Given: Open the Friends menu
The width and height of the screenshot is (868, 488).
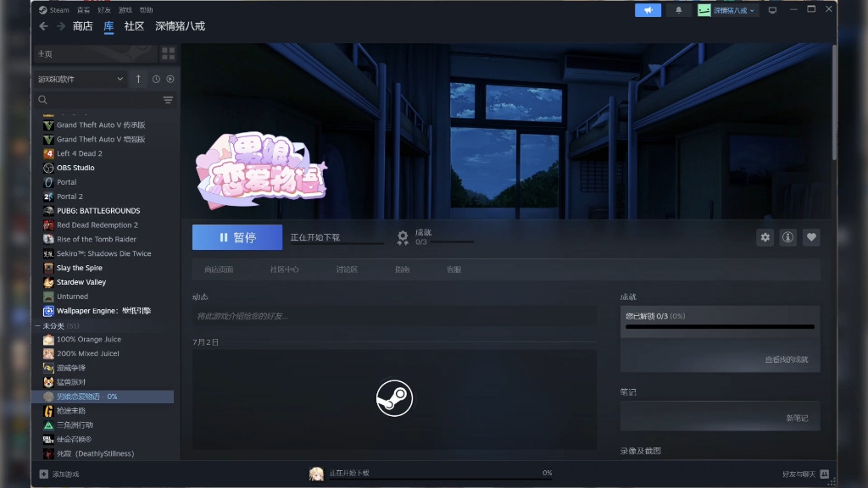Looking at the screenshot, I should pos(104,10).
